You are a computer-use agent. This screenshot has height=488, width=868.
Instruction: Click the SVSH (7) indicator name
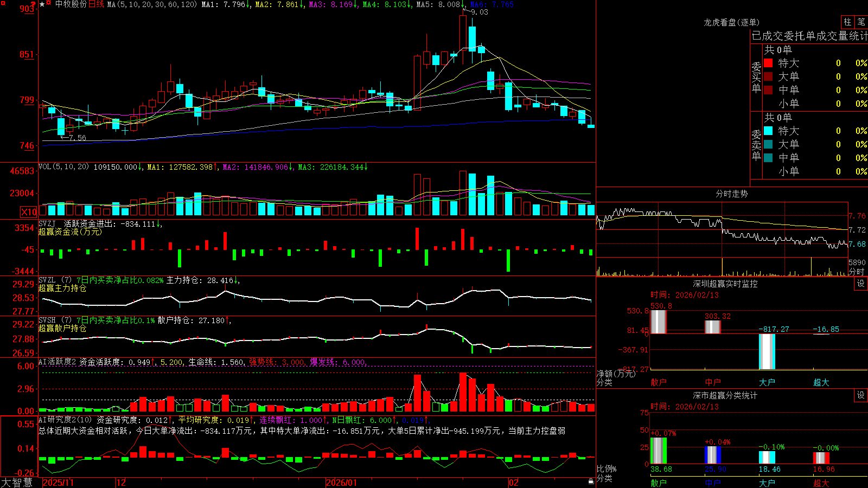point(55,320)
